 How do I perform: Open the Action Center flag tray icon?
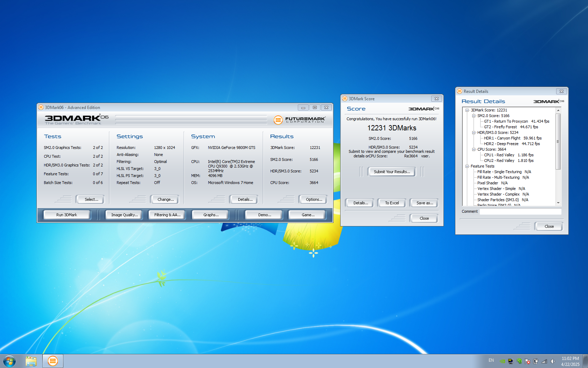click(x=527, y=361)
